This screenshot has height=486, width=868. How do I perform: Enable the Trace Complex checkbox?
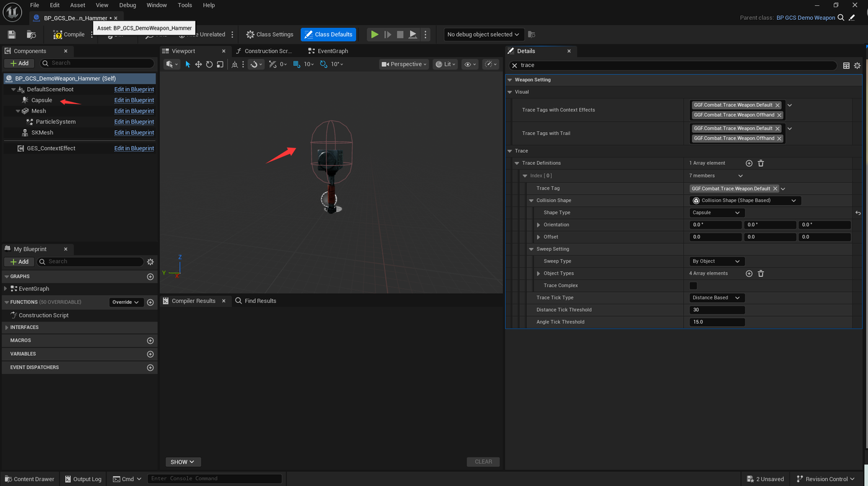pyautogui.click(x=693, y=286)
